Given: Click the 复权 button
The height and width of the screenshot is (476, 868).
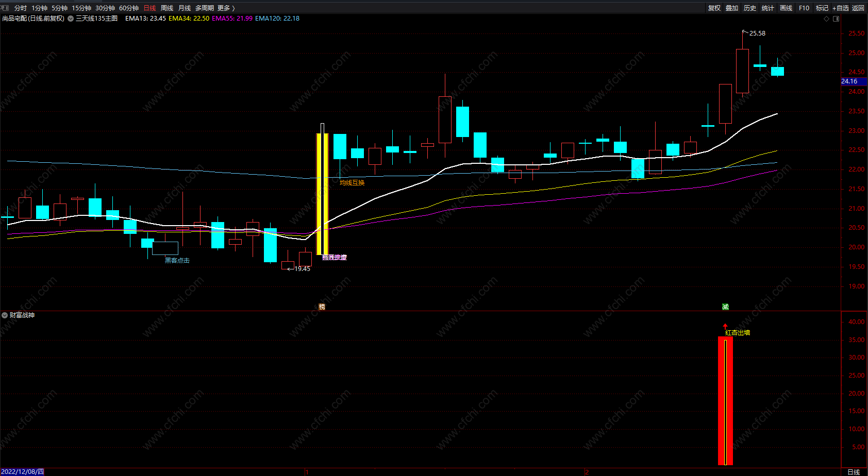Looking at the screenshot, I should pos(714,8).
